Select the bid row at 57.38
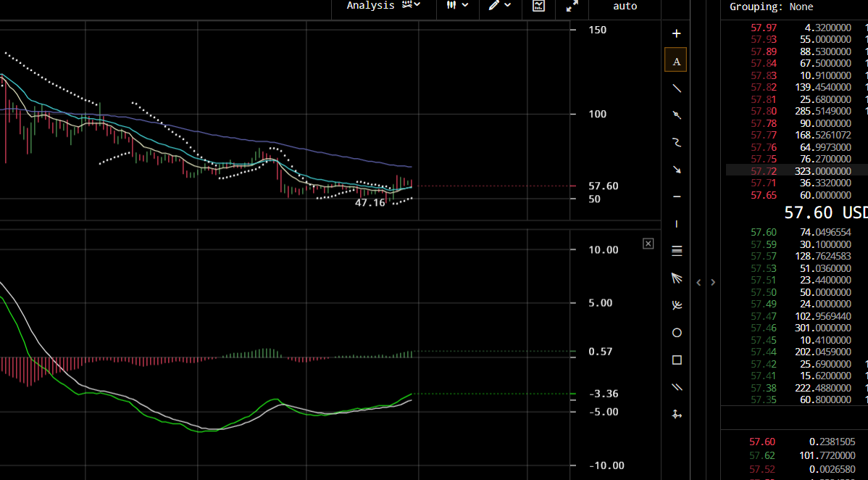Viewport: 868px width, 480px height. (797, 388)
